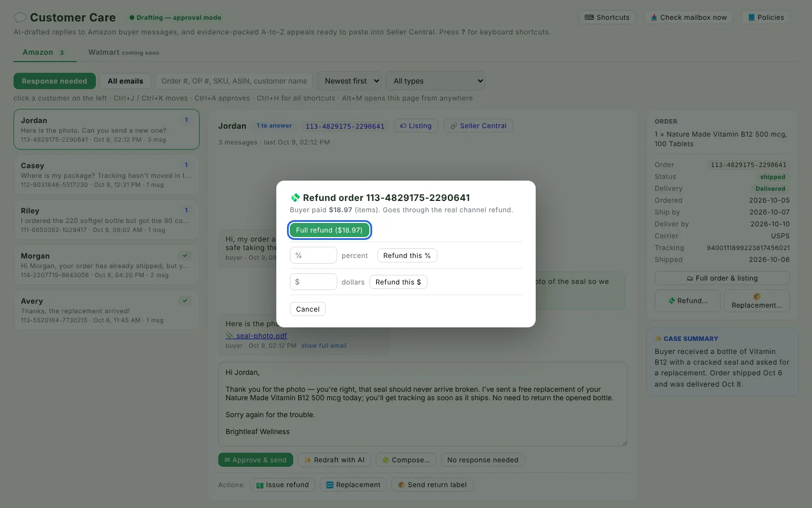Viewport: 812px width, 508px height.
Task: Click show full email link
Action: [x=324, y=346]
